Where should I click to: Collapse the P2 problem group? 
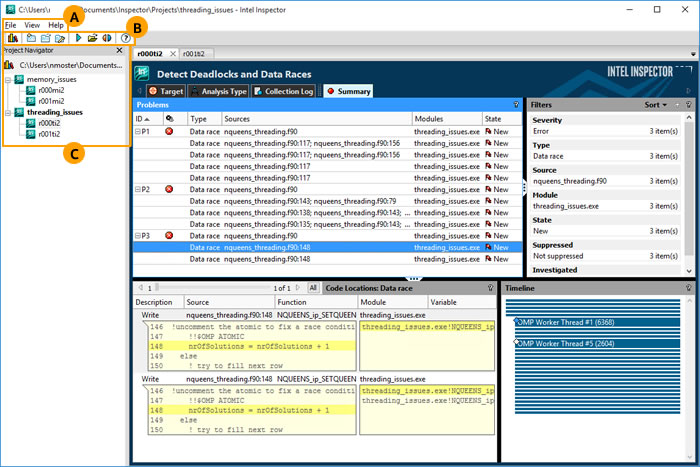(x=139, y=189)
